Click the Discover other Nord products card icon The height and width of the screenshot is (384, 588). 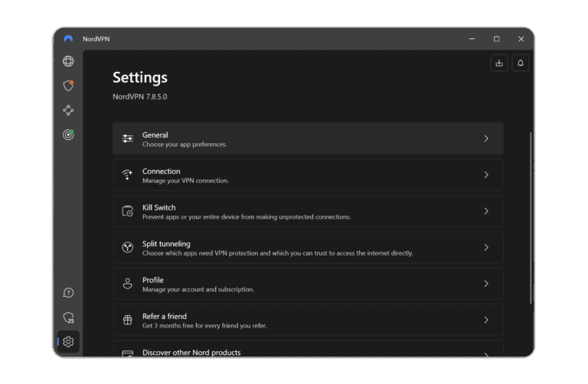click(128, 353)
